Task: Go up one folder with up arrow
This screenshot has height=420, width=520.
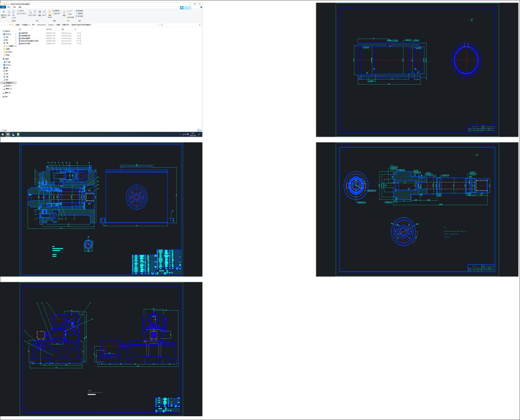Action: pyautogui.click(x=10, y=25)
